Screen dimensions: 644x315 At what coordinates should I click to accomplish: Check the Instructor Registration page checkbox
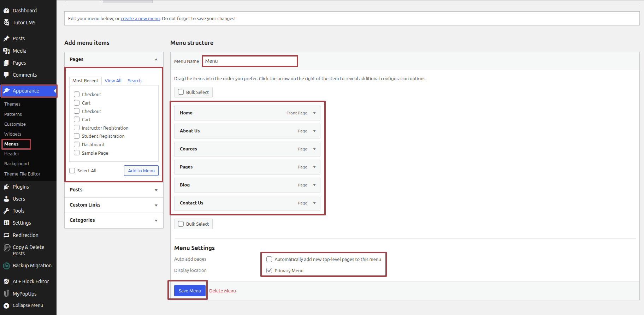(77, 128)
